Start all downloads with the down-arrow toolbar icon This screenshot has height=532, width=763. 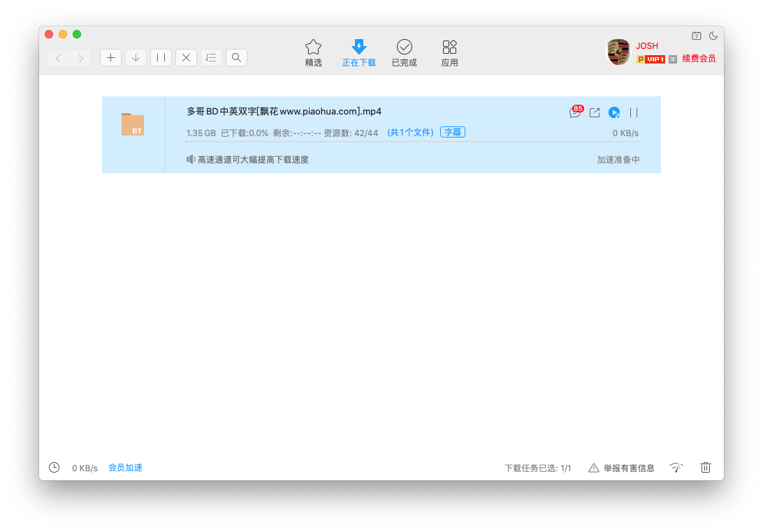point(136,57)
